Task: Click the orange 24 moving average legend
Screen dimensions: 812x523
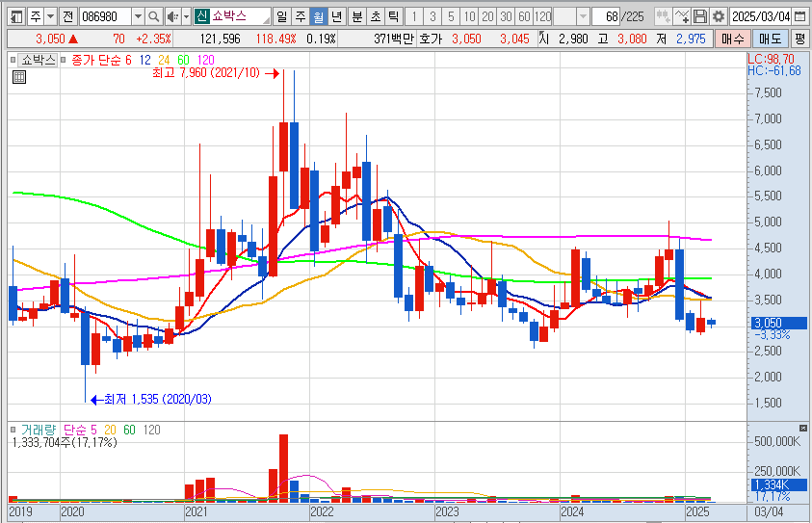Action: click(x=164, y=60)
